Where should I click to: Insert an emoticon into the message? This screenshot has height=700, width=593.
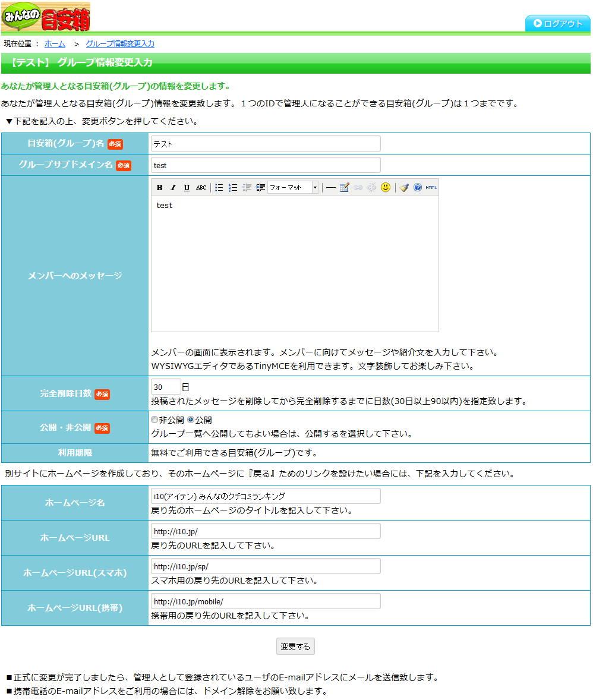click(x=385, y=187)
